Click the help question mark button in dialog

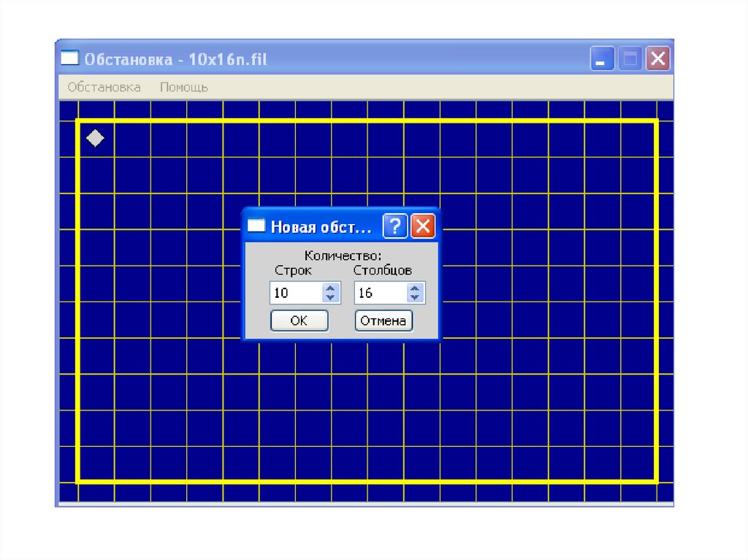pyautogui.click(x=395, y=226)
